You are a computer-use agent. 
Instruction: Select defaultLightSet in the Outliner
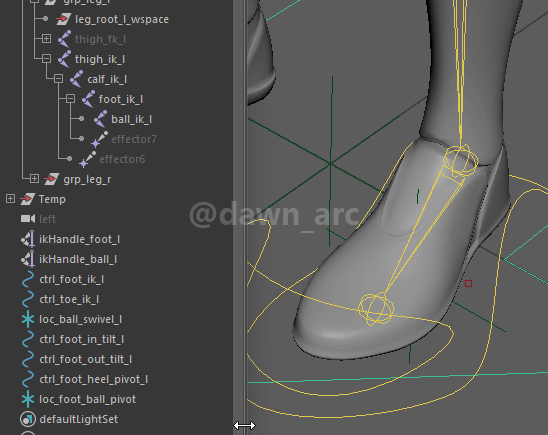(x=79, y=419)
